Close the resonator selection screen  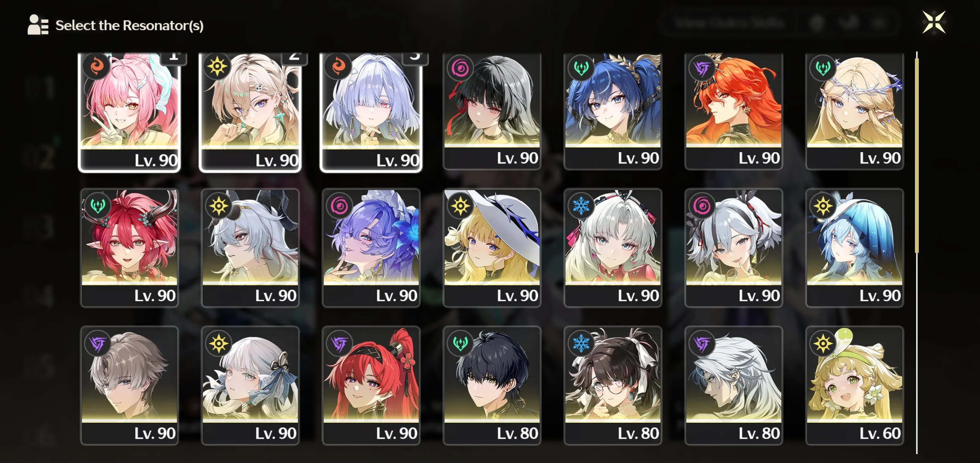[x=934, y=22]
